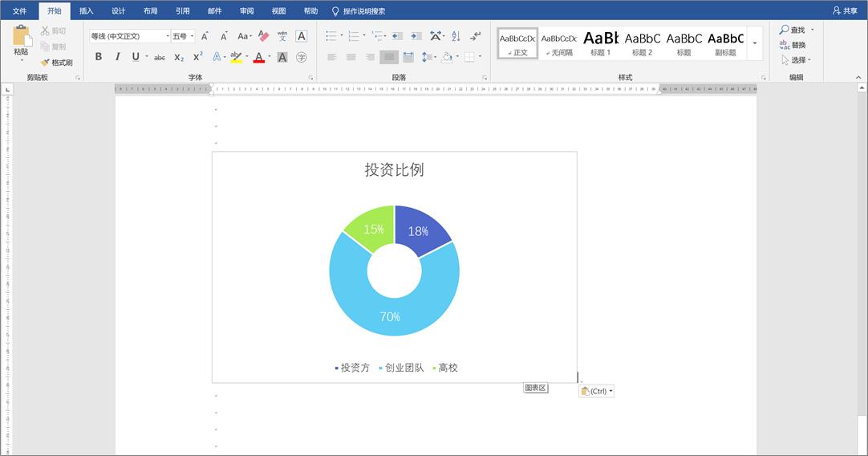The height and width of the screenshot is (456, 868).
Task: Click the 共享 share button
Action: click(845, 10)
